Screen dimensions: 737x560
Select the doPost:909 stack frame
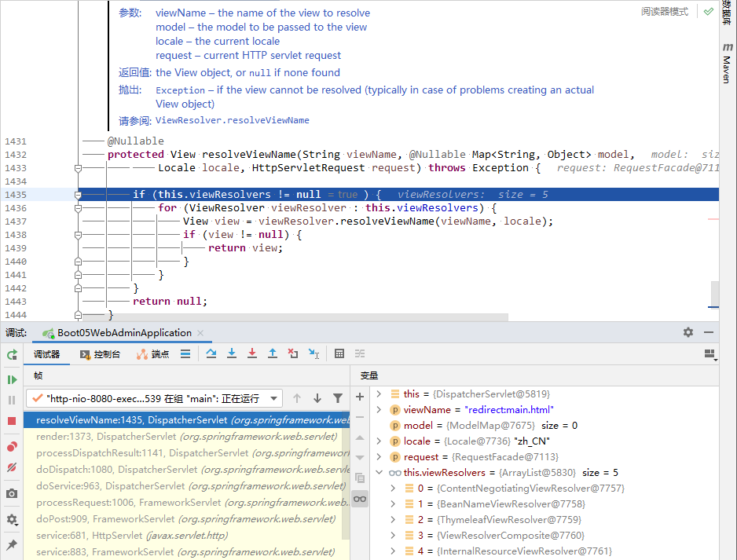click(186, 518)
